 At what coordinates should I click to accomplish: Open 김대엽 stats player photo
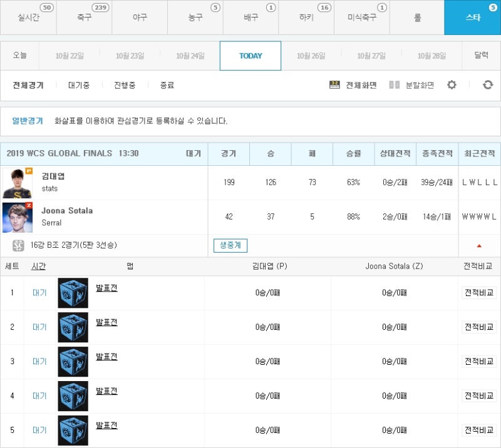click(x=18, y=183)
